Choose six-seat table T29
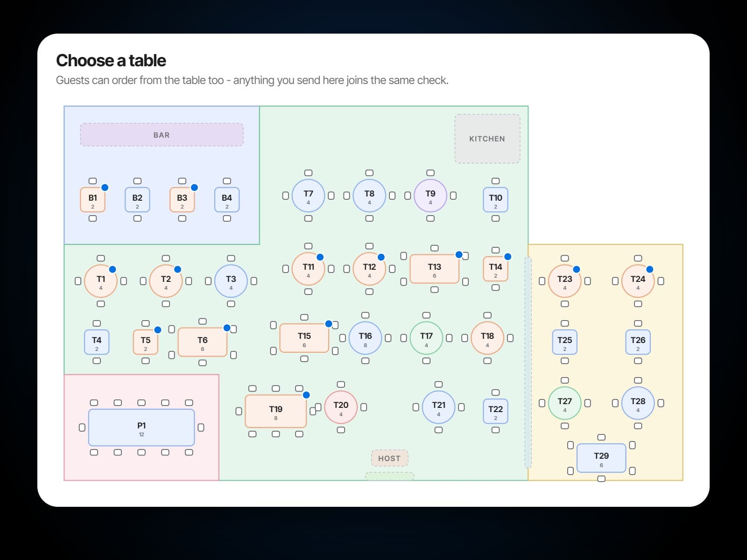The height and width of the screenshot is (560, 747). 601,458
